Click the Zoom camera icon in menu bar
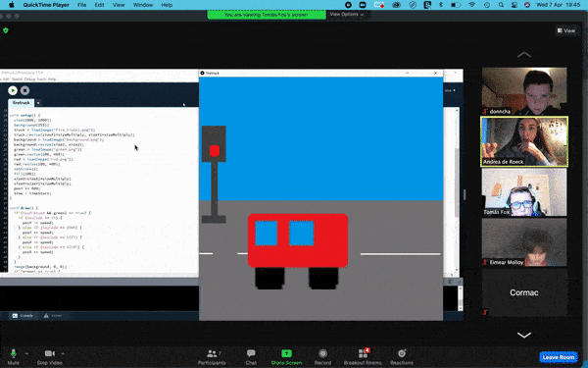This screenshot has width=588, height=368. pyautogui.click(x=363, y=5)
